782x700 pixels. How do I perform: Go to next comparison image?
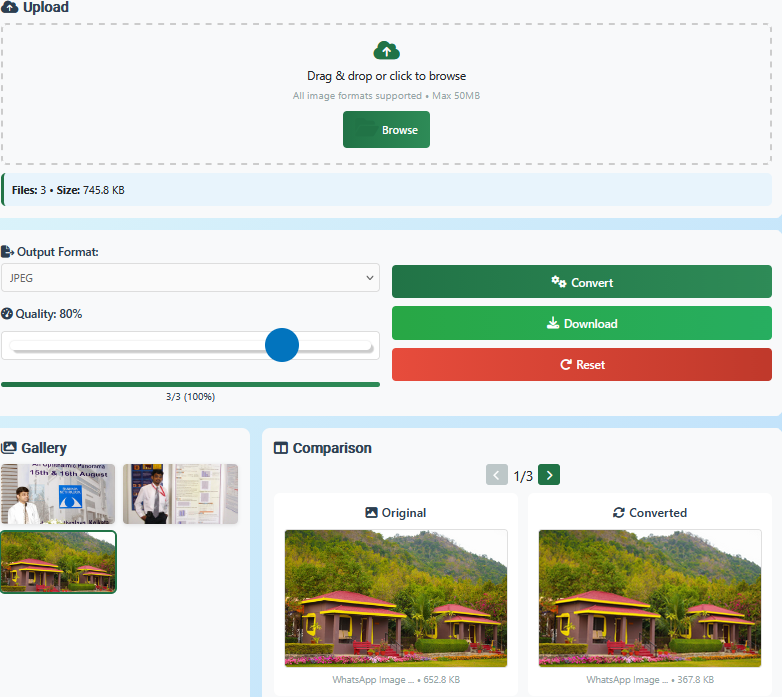tap(549, 475)
